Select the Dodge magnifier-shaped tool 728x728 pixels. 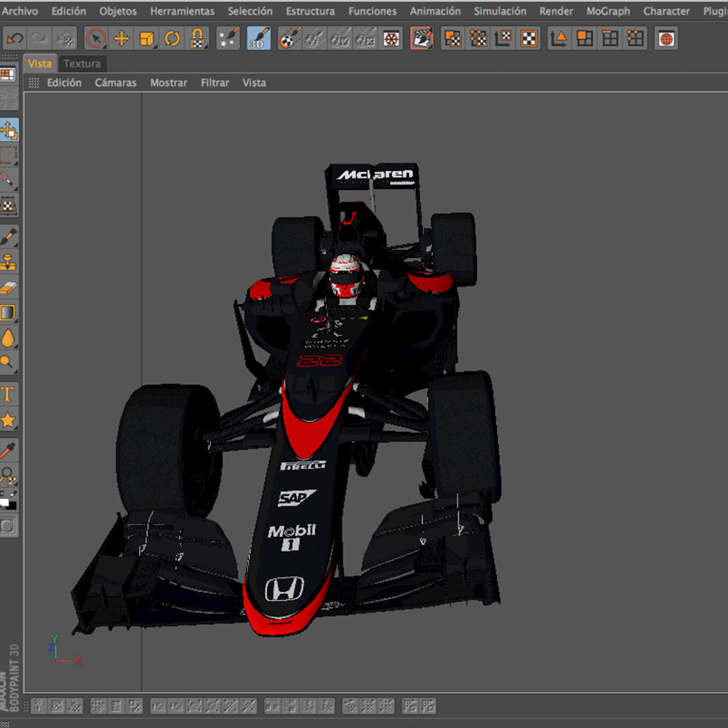point(8,363)
